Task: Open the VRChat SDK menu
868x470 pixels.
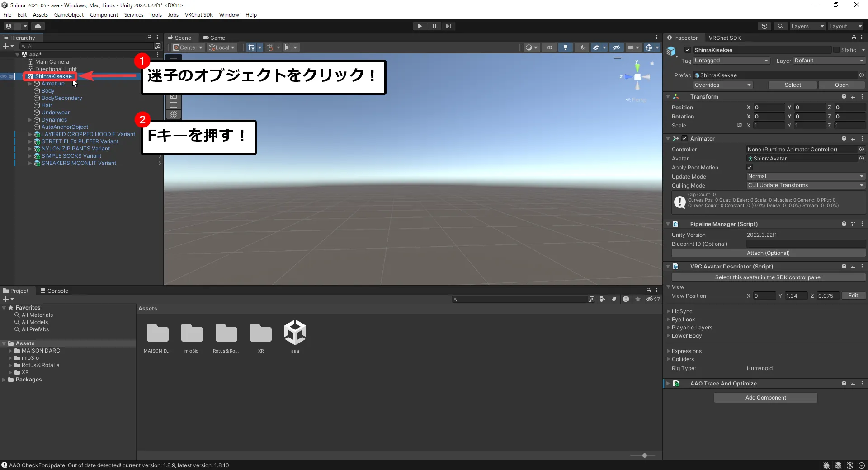Action: pos(198,15)
